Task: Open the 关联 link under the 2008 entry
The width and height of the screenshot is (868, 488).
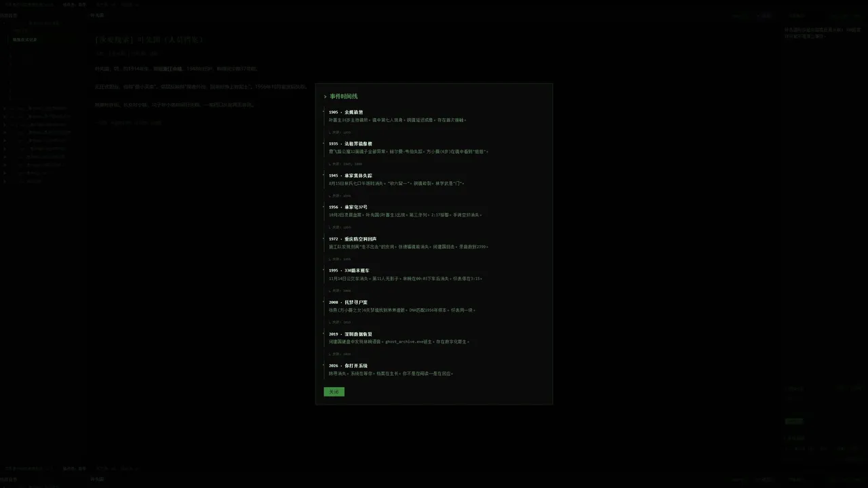Action: pos(340,323)
